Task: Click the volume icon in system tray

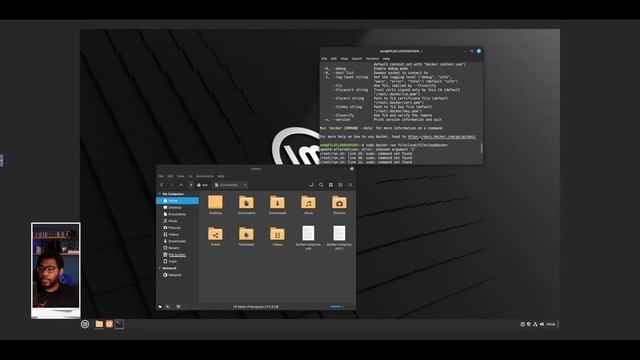Action: [542, 324]
